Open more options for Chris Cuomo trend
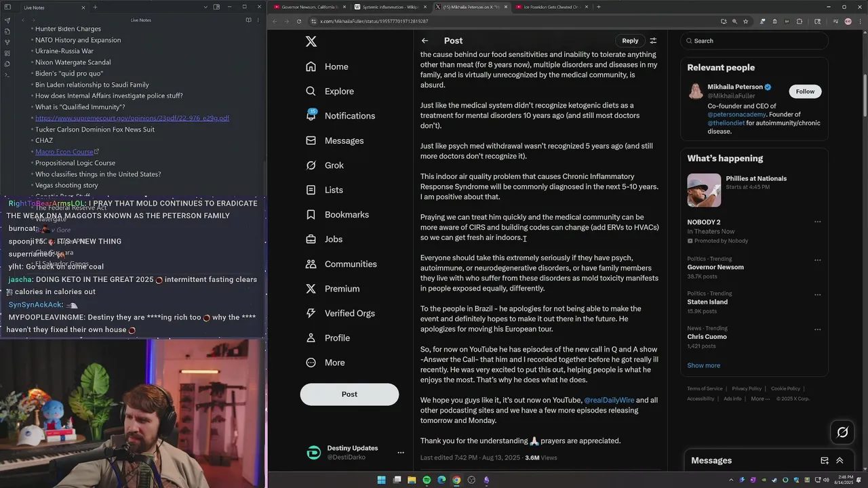The width and height of the screenshot is (868, 488). coord(817,329)
